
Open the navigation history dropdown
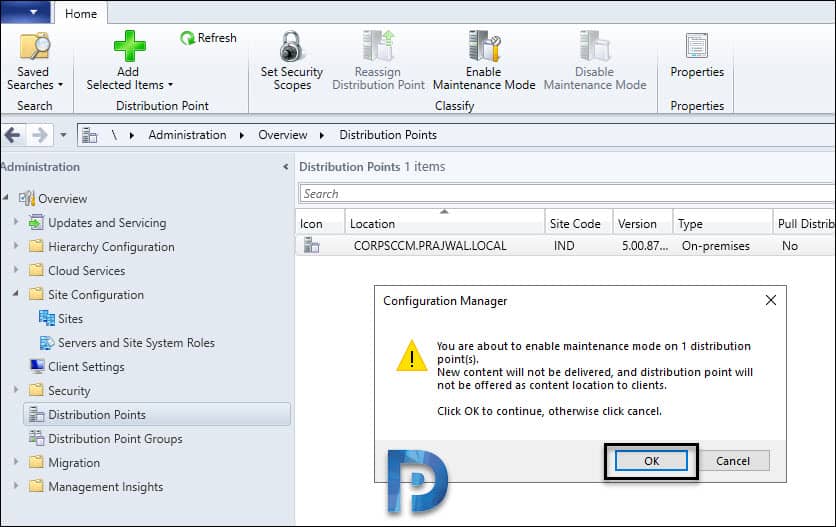63,135
